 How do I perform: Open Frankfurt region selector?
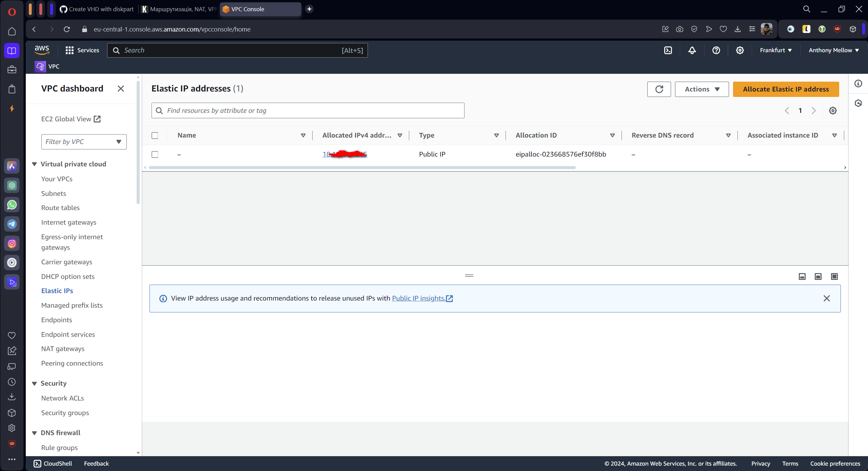click(775, 50)
